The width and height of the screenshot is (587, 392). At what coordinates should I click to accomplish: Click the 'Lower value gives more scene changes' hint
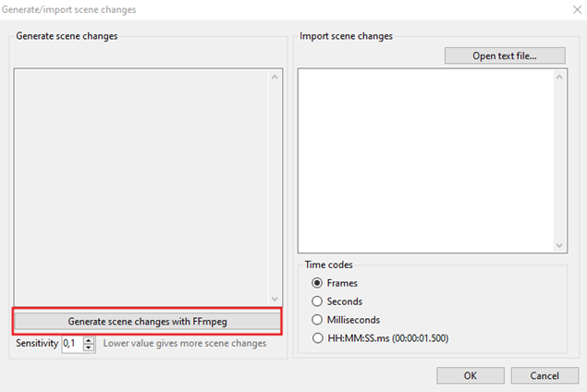[185, 343]
